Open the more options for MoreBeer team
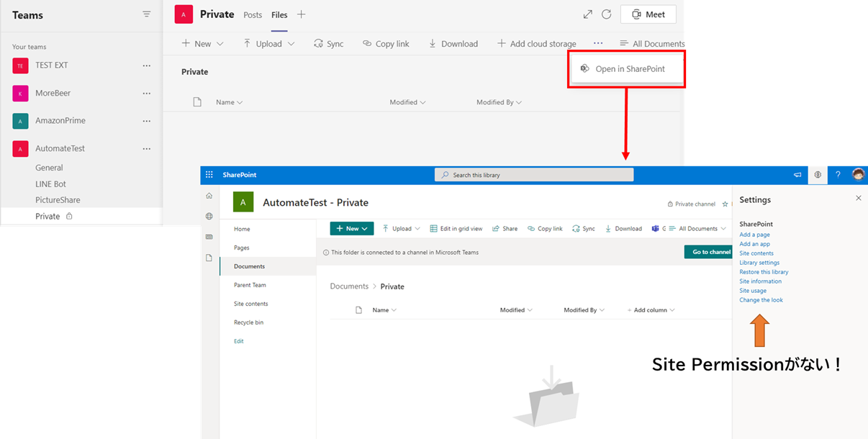 [x=147, y=94]
